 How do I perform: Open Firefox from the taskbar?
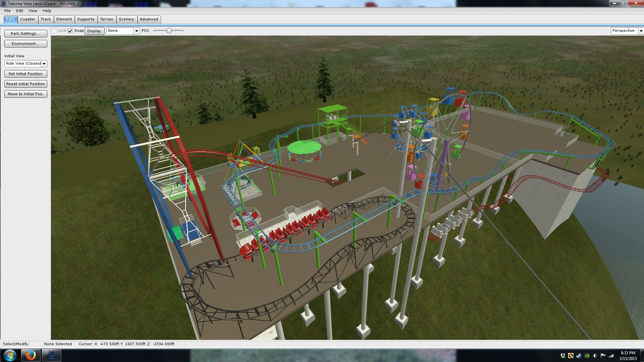pos(31,355)
